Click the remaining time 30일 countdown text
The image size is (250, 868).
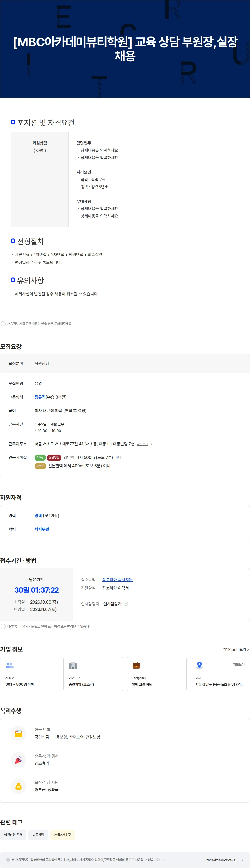point(36,590)
